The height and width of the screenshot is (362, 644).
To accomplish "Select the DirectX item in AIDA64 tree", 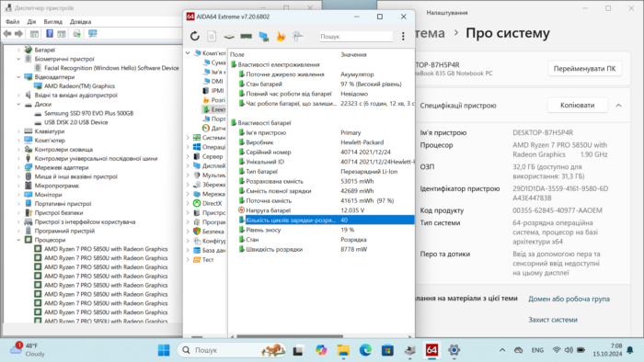I will [x=212, y=203].
